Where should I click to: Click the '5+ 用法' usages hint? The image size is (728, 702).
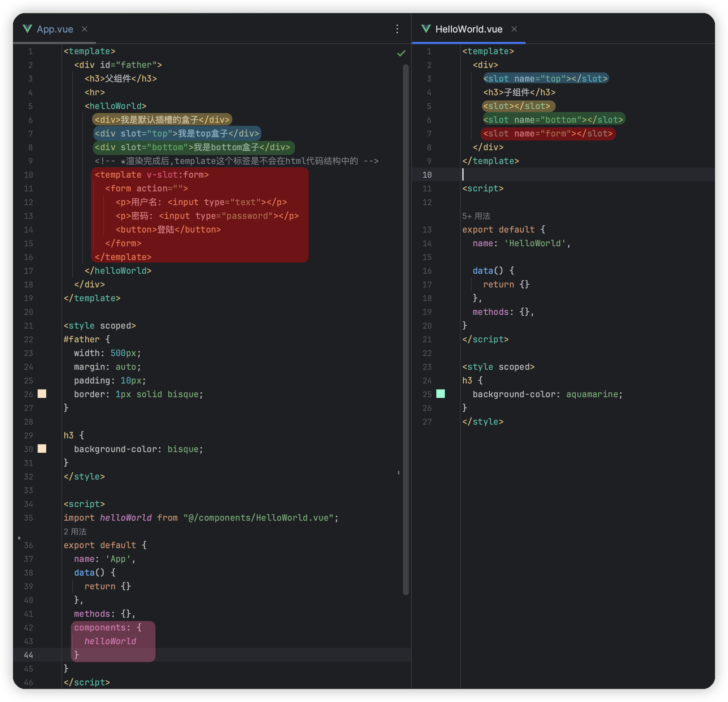click(x=476, y=216)
